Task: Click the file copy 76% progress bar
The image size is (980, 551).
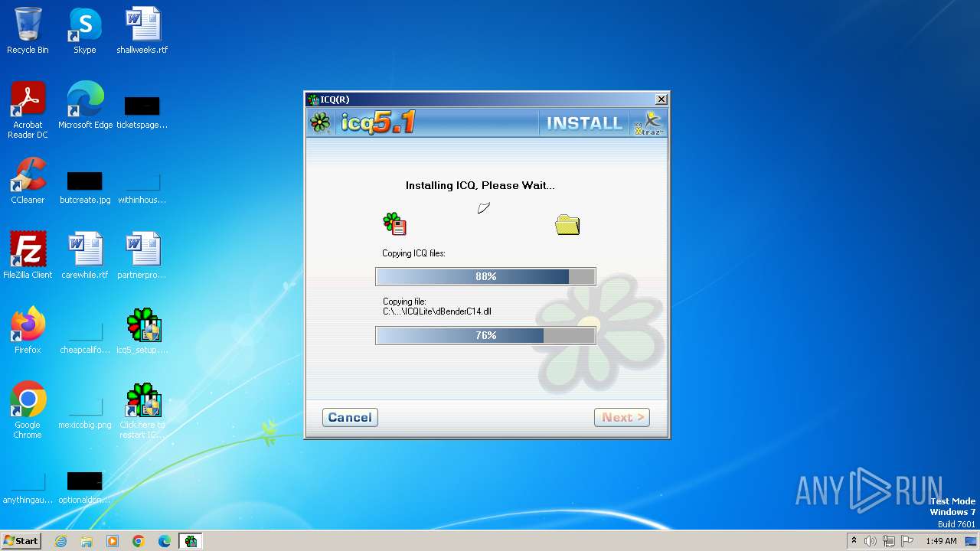Action: click(x=485, y=335)
